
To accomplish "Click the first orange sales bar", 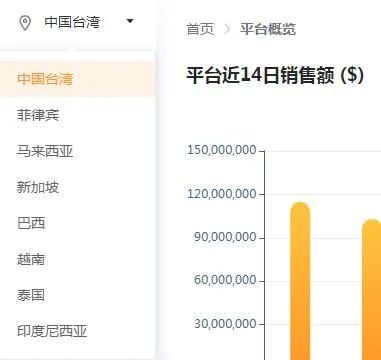I will 300,281.
